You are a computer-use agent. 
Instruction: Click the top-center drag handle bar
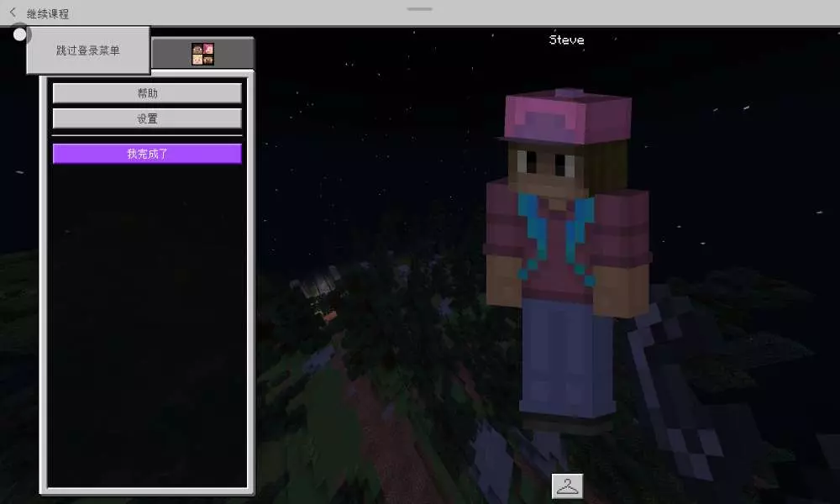419,8
